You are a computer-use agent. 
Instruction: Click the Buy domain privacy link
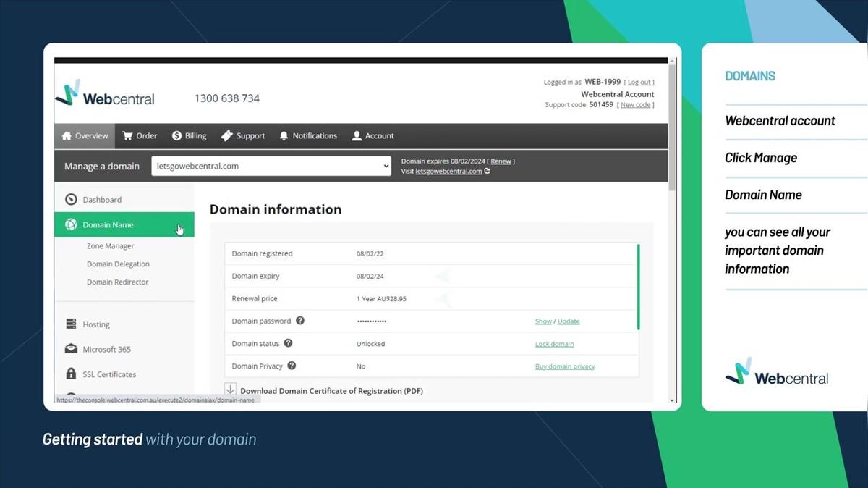coord(565,366)
